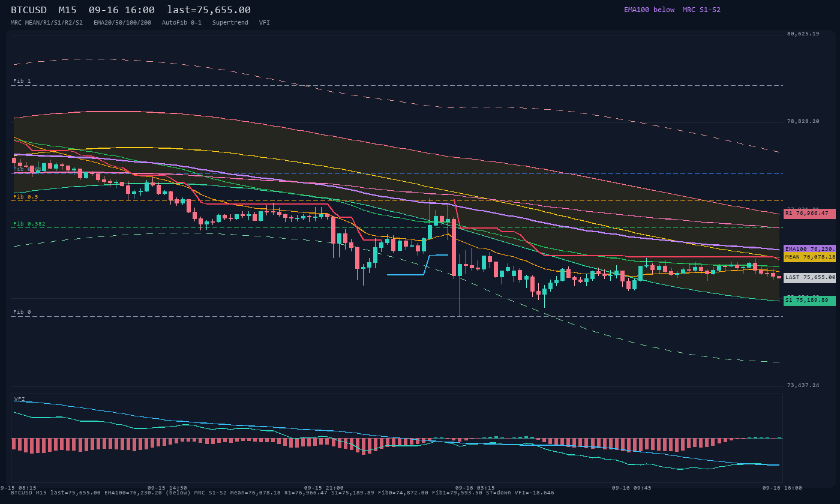Click the VFI panel title
This screenshot has width=840, height=504.
(20, 399)
